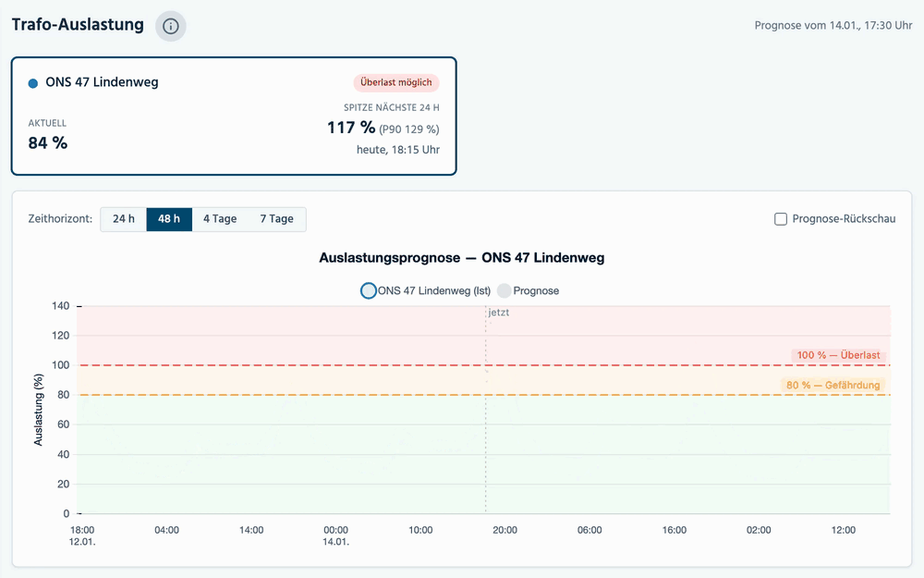Toggle the Prognose legend marker
This screenshot has width=924, height=578.
(x=504, y=290)
